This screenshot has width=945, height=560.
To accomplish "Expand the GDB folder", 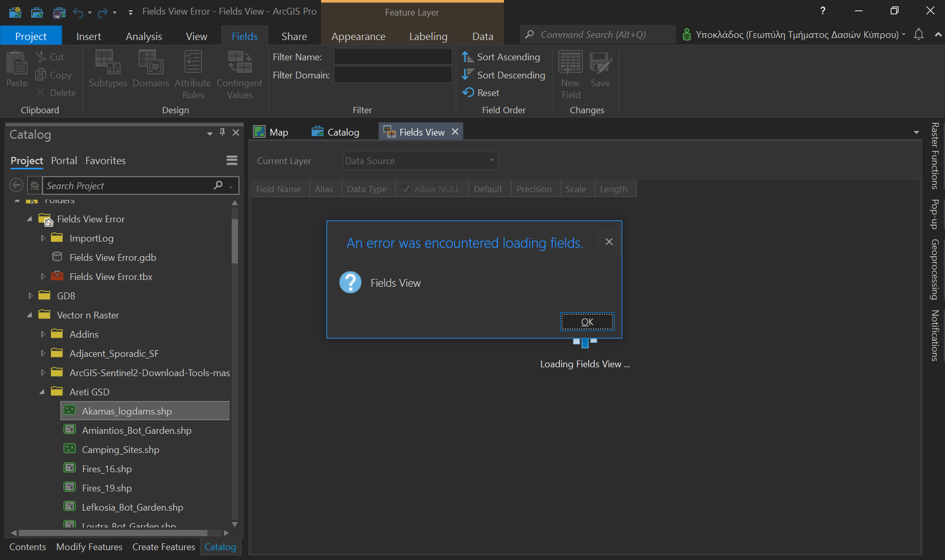I will pyautogui.click(x=31, y=296).
